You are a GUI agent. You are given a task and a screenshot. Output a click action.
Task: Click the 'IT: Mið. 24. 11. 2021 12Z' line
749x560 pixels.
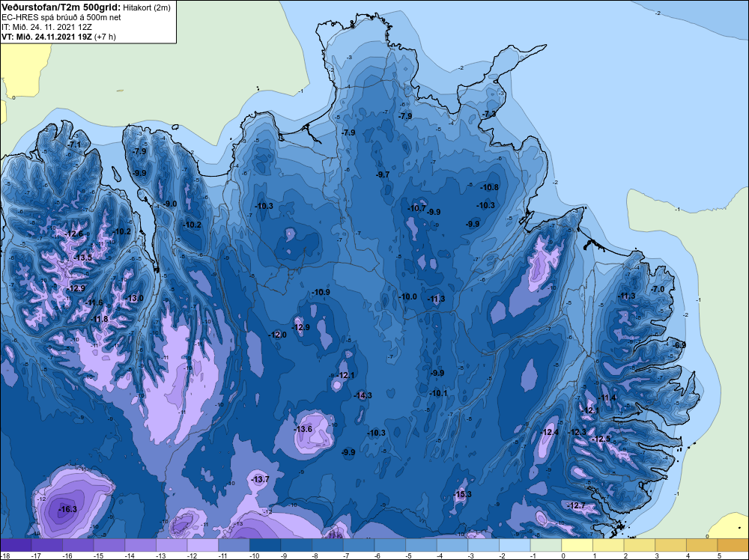pos(46,27)
